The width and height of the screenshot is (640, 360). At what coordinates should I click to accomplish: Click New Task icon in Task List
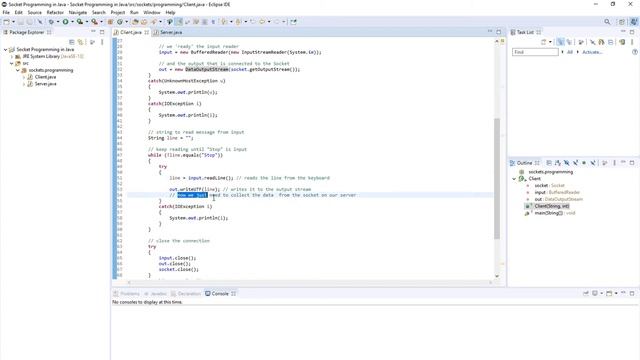[x=544, y=42]
